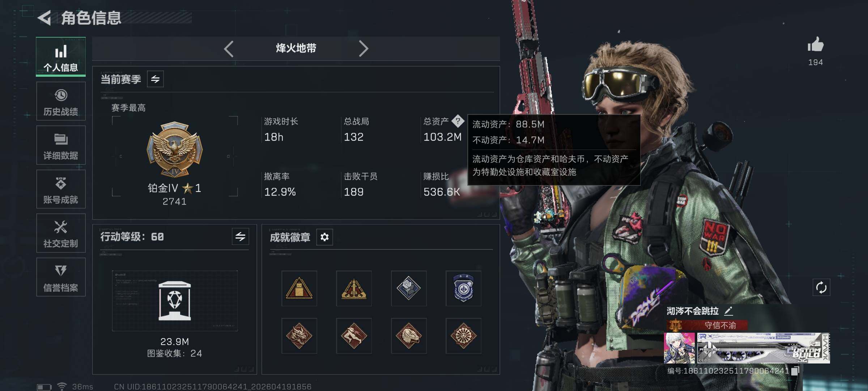Select the blue shield achievement badge
868x391 pixels.
pyautogui.click(x=463, y=288)
